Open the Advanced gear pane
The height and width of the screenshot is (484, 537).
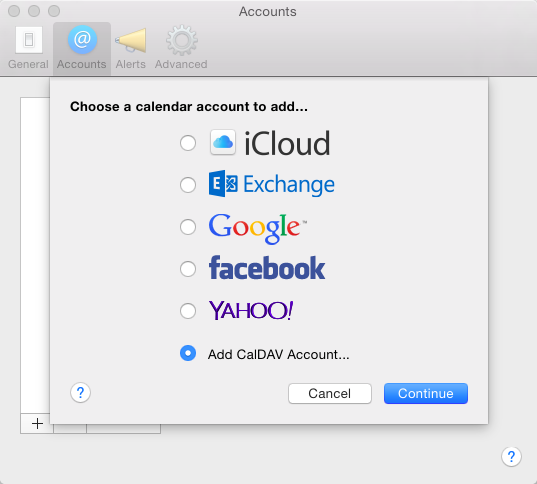point(181,47)
